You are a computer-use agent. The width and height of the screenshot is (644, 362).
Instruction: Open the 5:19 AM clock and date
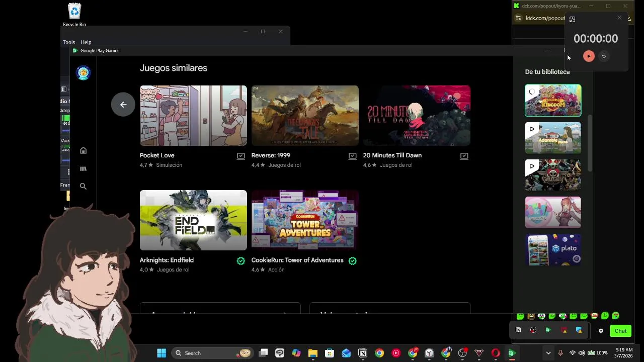(x=624, y=353)
